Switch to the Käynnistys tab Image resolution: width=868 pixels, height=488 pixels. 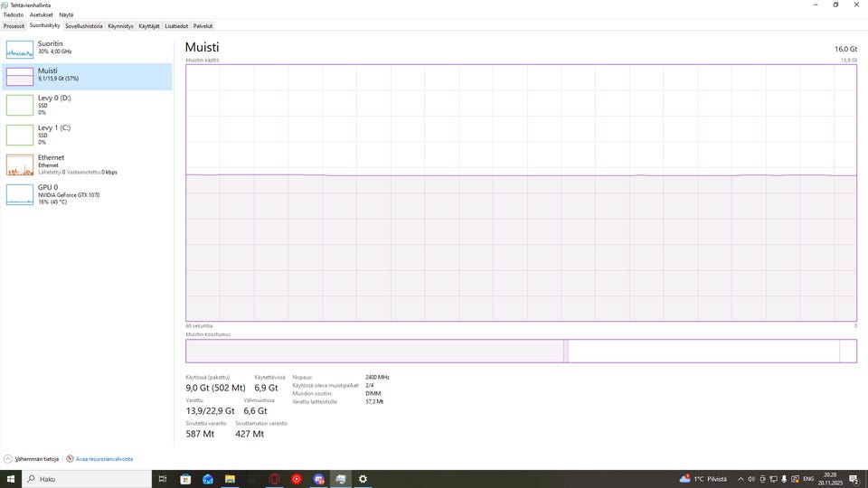(x=120, y=26)
